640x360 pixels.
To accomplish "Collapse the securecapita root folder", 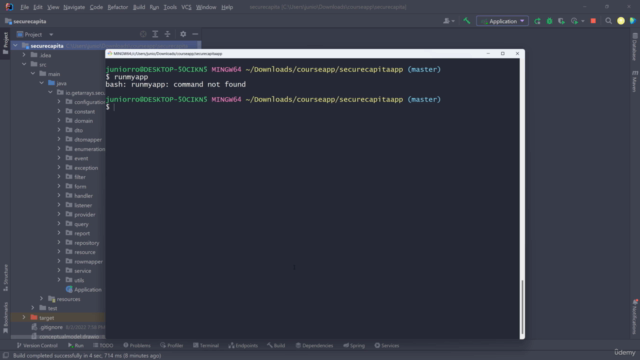I will [16, 46].
